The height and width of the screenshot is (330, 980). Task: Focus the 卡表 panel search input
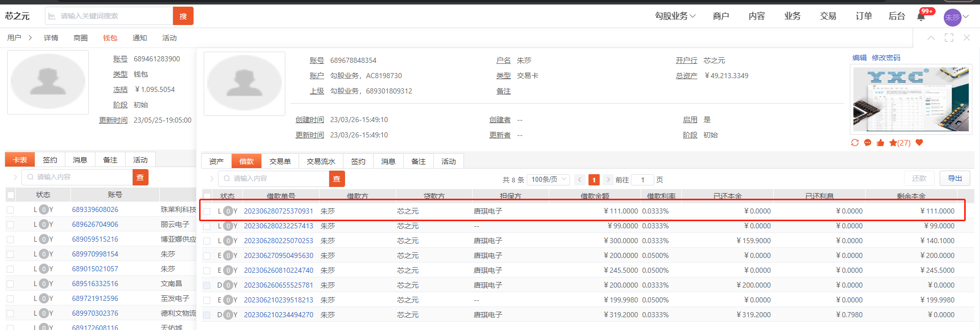coord(78,177)
